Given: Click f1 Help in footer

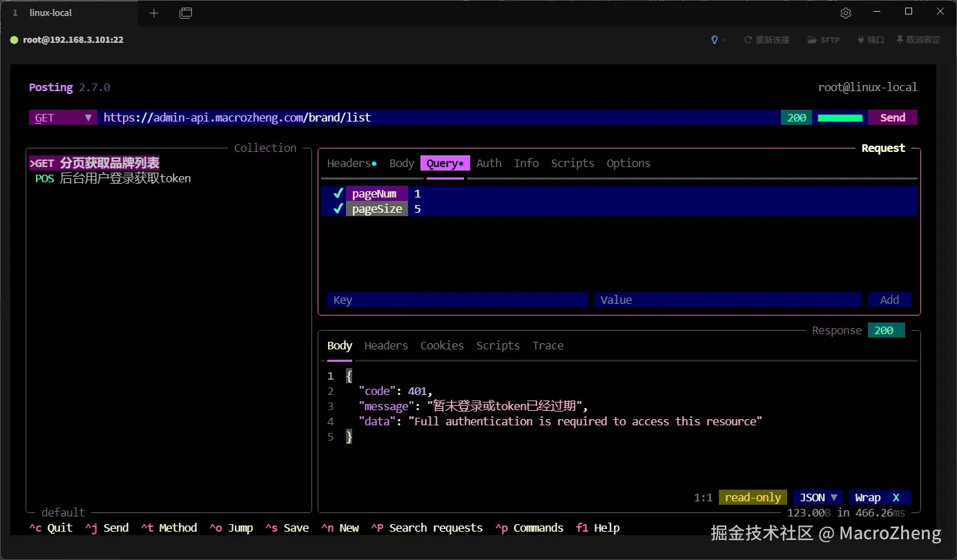Looking at the screenshot, I should 597,528.
